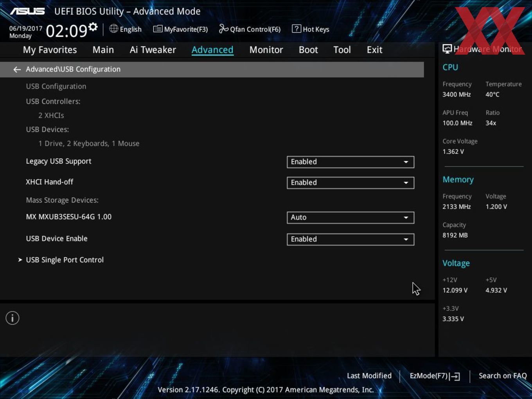Switch to Main tab

pos(103,50)
